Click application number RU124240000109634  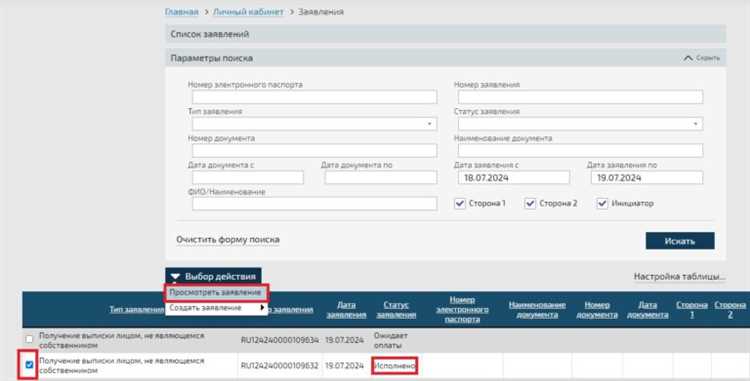click(x=280, y=340)
